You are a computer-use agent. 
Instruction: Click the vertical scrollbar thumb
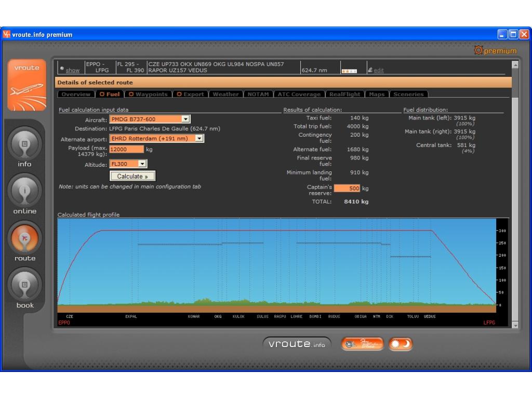click(515, 209)
